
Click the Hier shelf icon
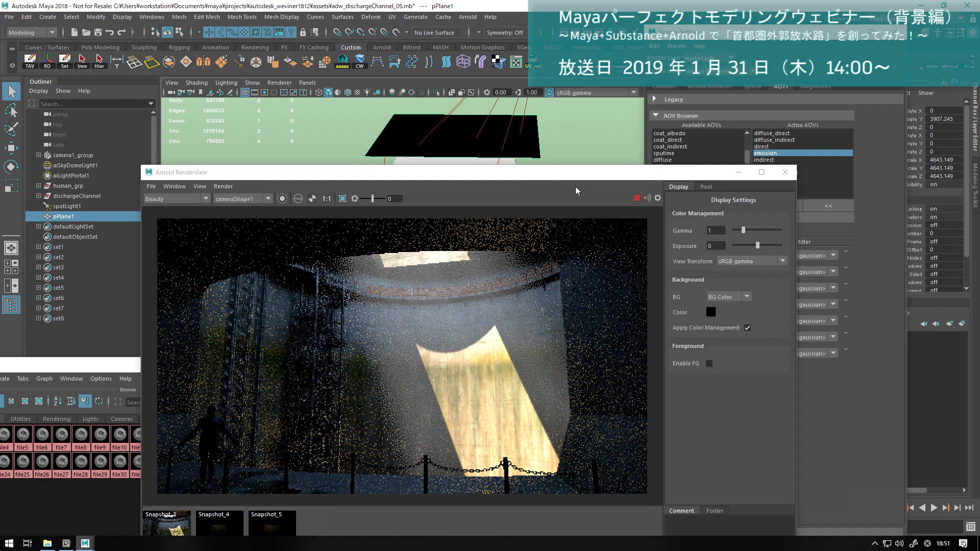(99, 61)
